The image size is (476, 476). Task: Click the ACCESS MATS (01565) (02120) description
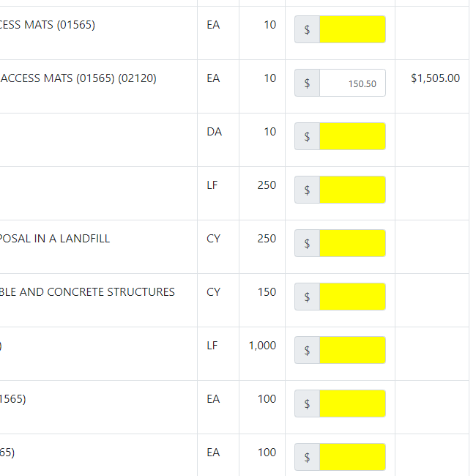[x=78, y=78]
